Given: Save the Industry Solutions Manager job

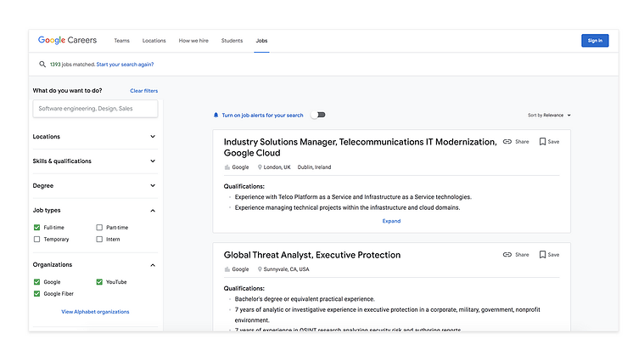Looking at the screenshot, I should click(549, 142).
